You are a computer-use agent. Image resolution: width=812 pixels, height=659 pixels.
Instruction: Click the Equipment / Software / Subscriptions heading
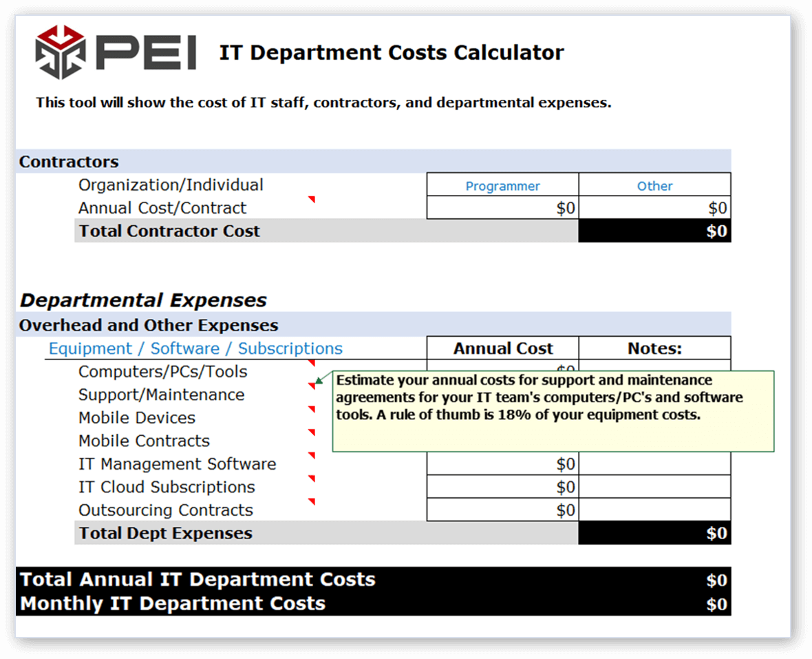pyautogui.click(x=195, y=348)
